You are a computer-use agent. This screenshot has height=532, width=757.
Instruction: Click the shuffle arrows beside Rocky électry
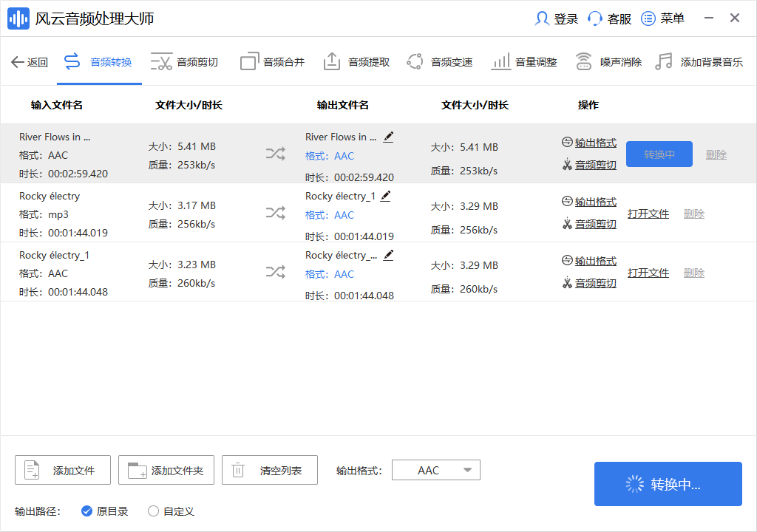pyautogui.click(x=276, y=213)
